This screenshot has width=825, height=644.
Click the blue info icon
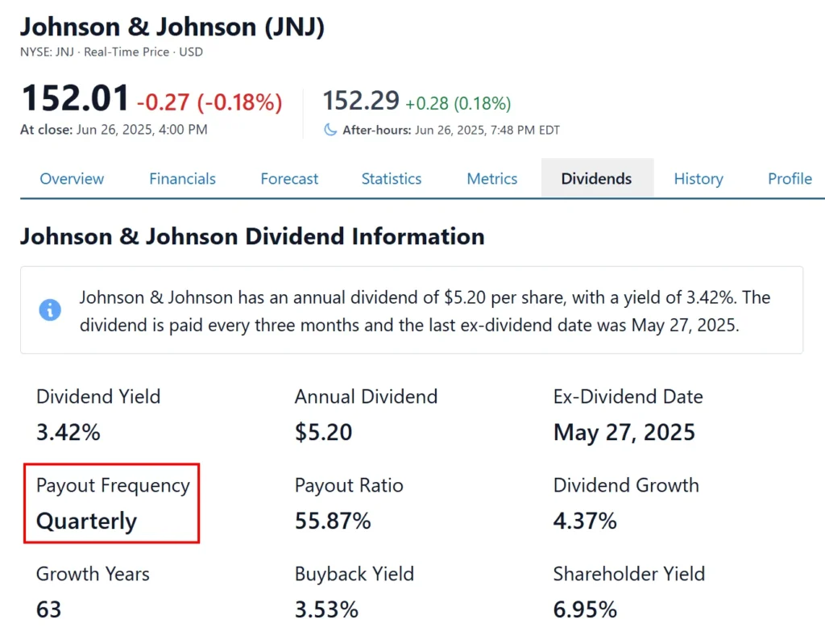50,310
